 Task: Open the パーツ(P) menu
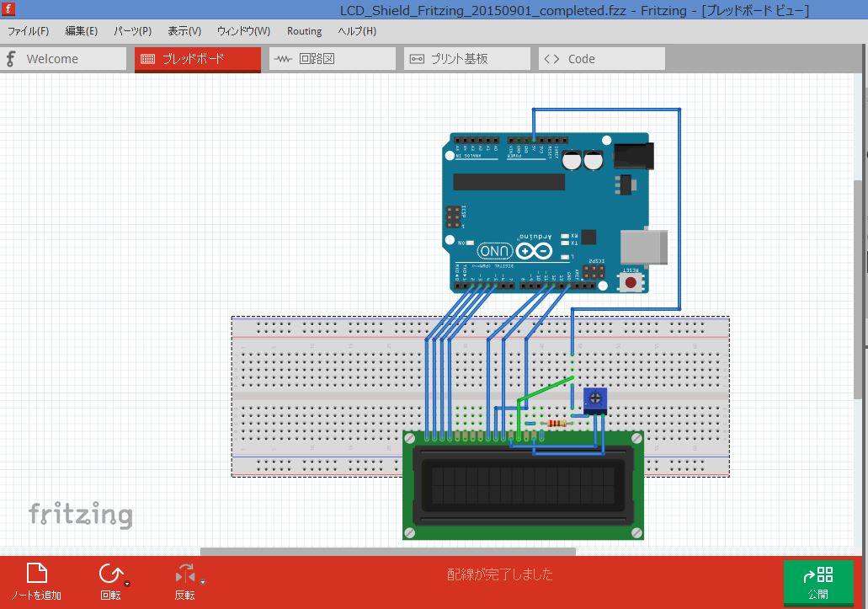(x=132, y=31)
